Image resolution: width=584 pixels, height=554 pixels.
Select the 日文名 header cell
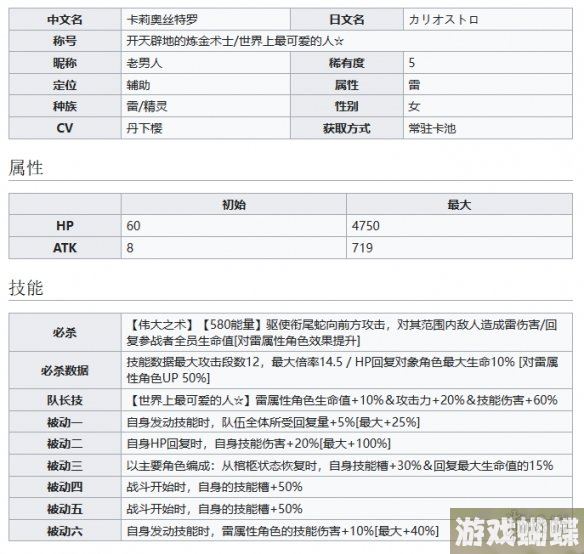(x=347, y=19)
